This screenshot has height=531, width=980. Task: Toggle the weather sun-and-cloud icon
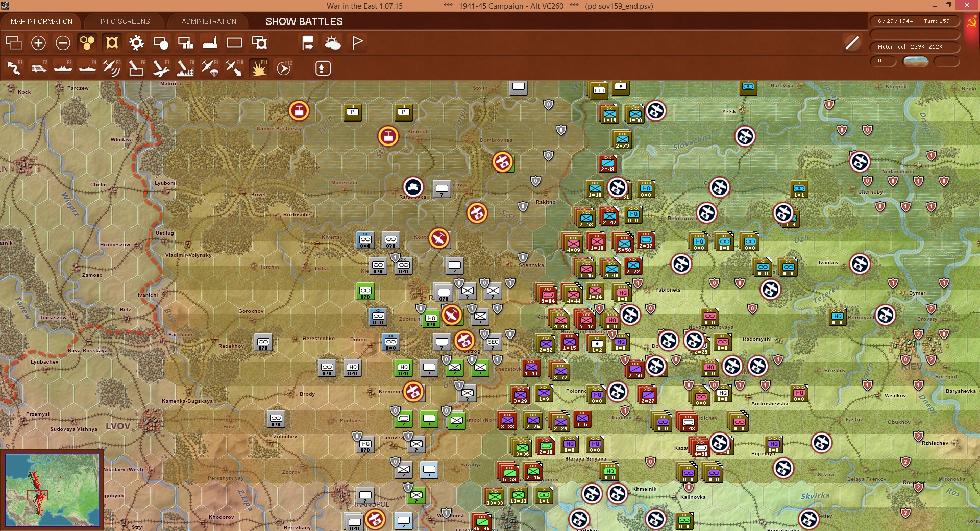[x=333, y=43]
